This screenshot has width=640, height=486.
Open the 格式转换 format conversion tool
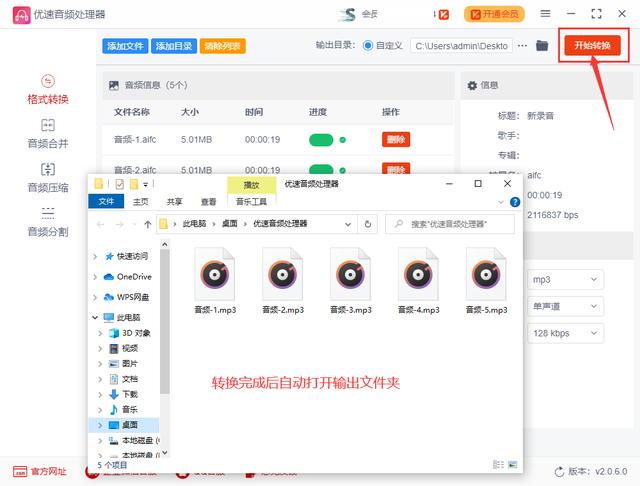pos(48,90)
